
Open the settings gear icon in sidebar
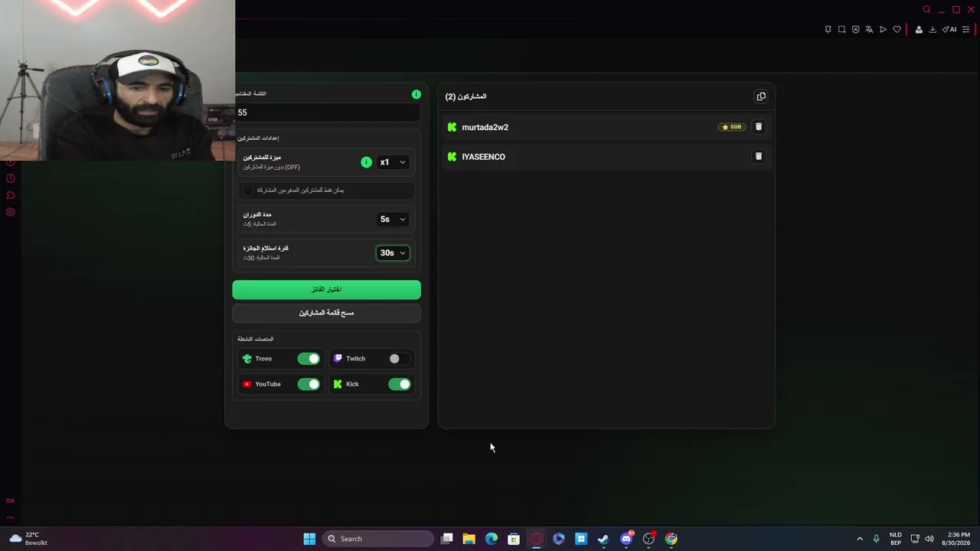pos(11,212)
